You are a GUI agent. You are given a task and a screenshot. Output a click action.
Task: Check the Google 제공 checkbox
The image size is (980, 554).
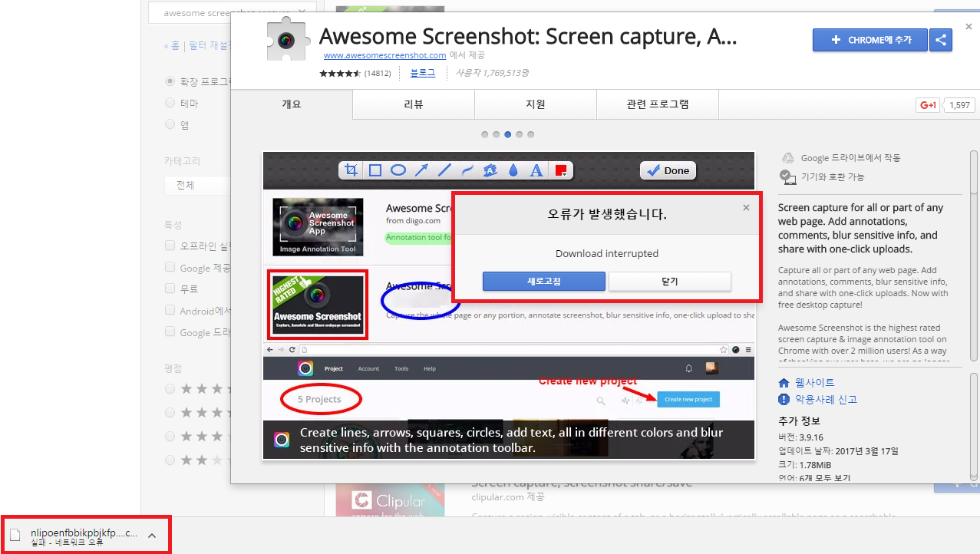click(170, 267)
